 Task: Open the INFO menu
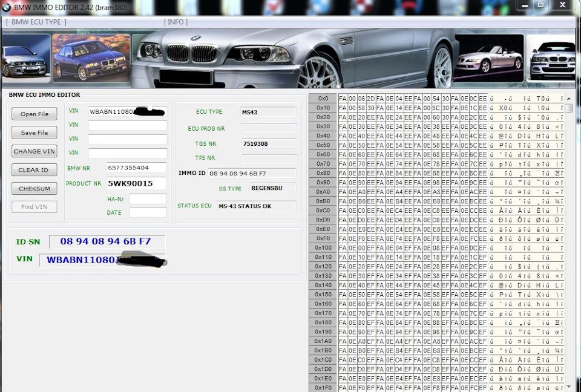[x=176, y=22]
